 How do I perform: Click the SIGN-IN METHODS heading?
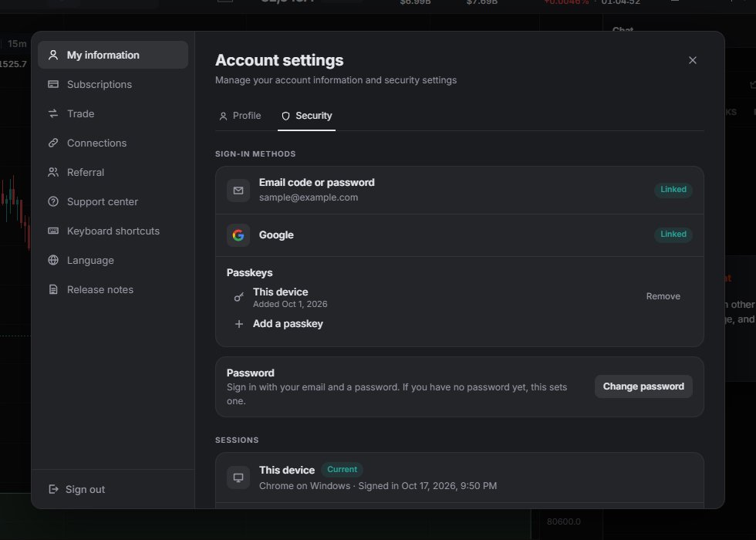click(255, 154)
